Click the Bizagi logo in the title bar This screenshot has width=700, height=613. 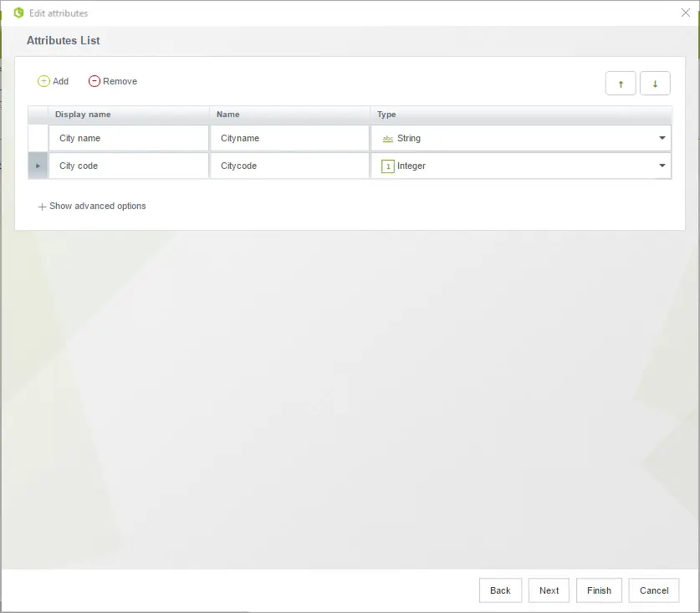tap(18, 13)
